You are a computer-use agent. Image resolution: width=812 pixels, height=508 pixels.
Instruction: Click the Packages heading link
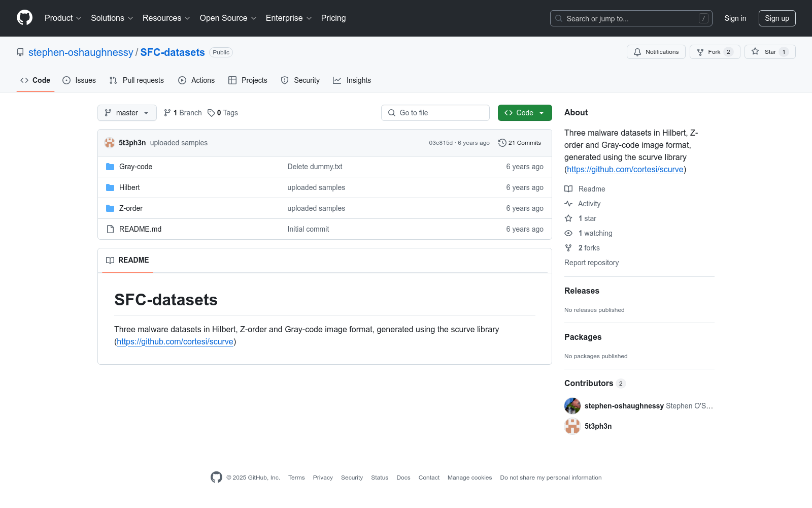(x=583, y=337)
